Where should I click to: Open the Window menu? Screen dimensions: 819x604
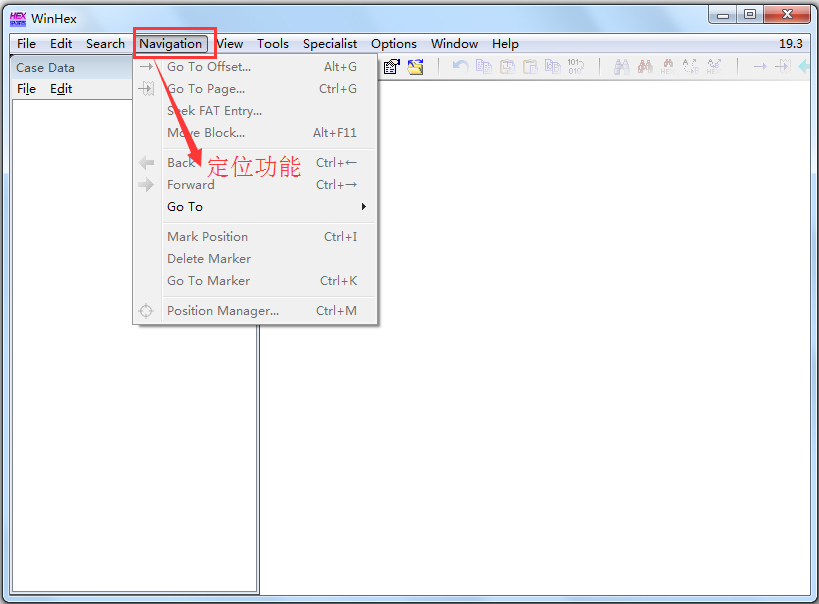[x=454, y=44]
